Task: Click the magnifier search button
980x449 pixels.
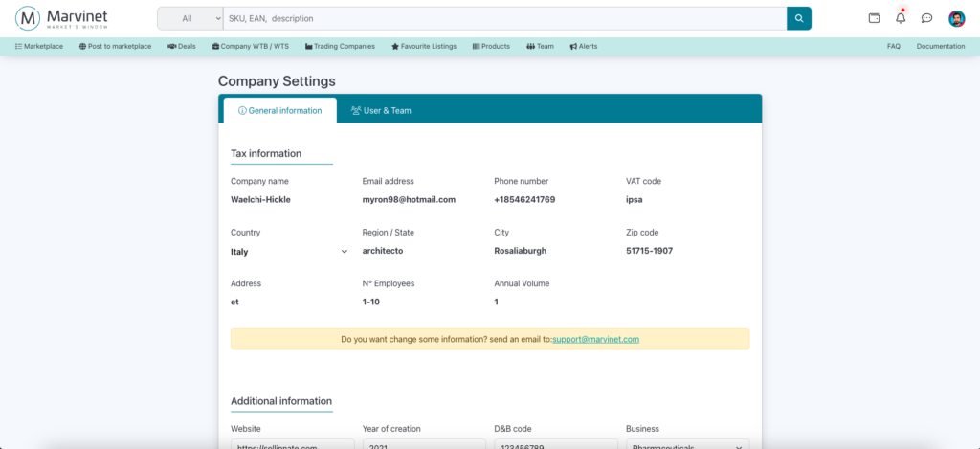Action: pyautogui.click(x=799, y=18)
